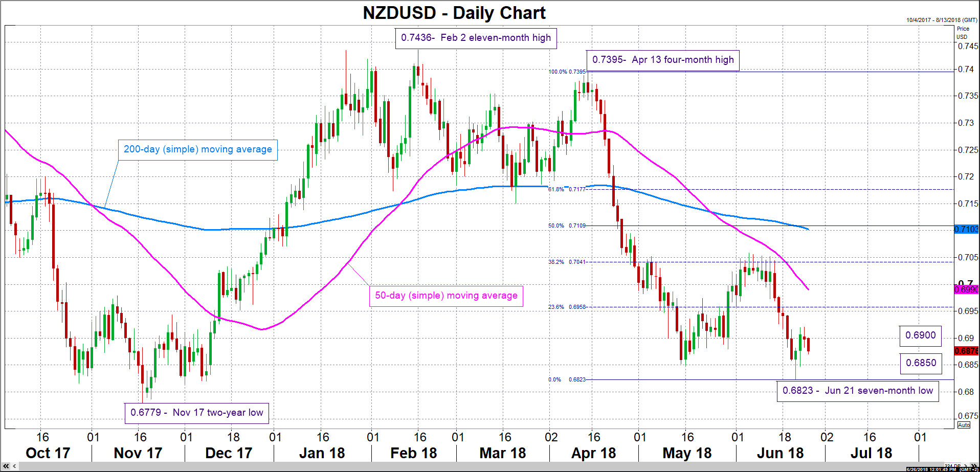Viewport: 980px width, 472px height.
Task: Click the blue 0.7103 price axis tag
Action: point(966,229)
